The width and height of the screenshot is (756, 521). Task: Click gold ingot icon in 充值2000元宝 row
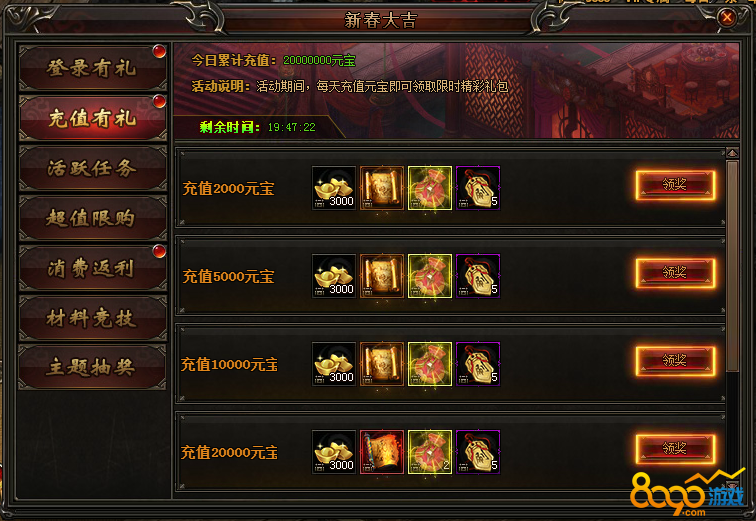click(x=334, y=188)
